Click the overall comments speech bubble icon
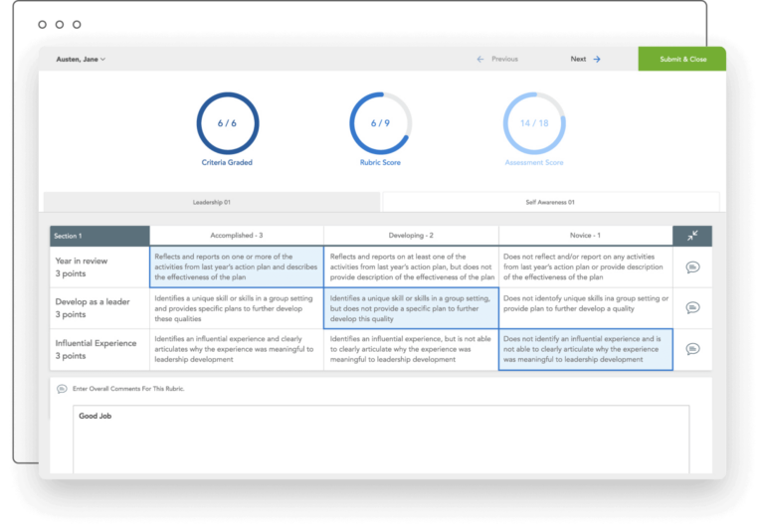Image resolution: width=764 pixels, height=532 pixels. point(62,389)
